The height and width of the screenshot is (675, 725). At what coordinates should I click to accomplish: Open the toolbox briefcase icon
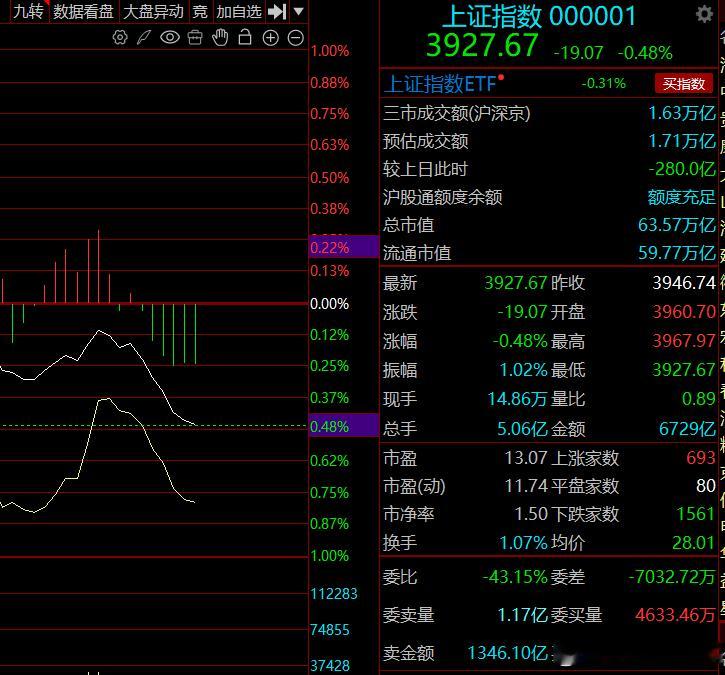point(195,37)
